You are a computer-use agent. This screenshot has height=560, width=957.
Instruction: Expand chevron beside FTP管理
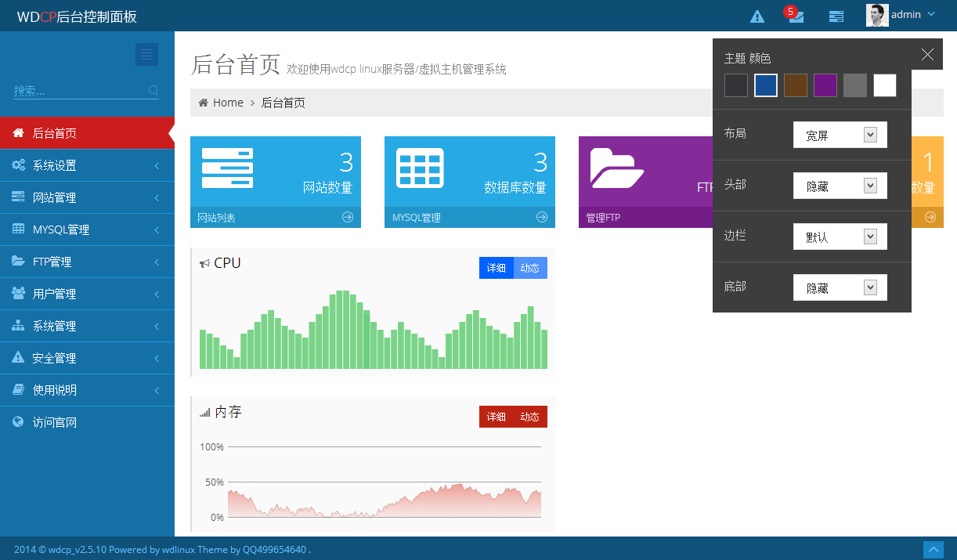tap(157, 262)
